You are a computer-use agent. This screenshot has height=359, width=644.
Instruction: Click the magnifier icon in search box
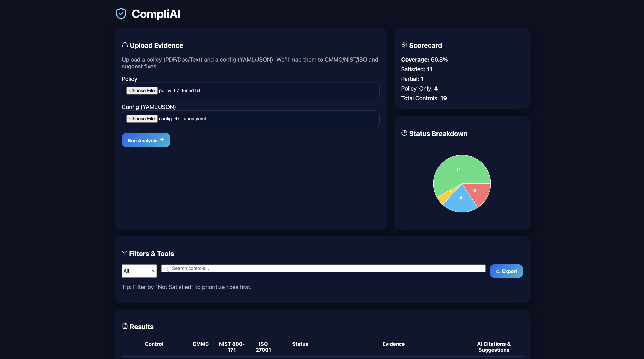click(167, 269)
